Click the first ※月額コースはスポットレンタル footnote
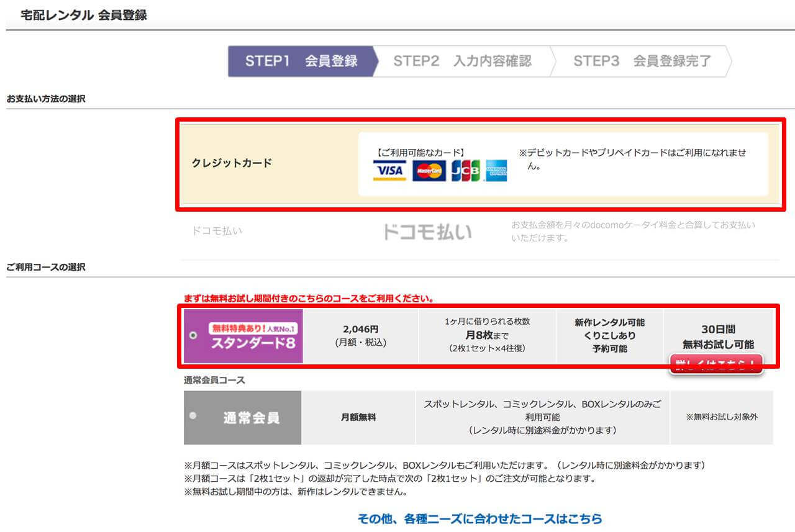Viewport: 795px width, 532px height. coord(445,465)
